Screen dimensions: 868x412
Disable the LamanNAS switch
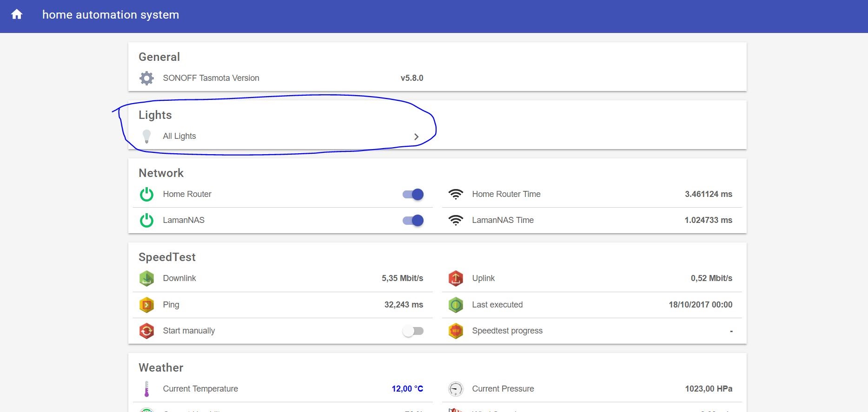coord(413,220)
